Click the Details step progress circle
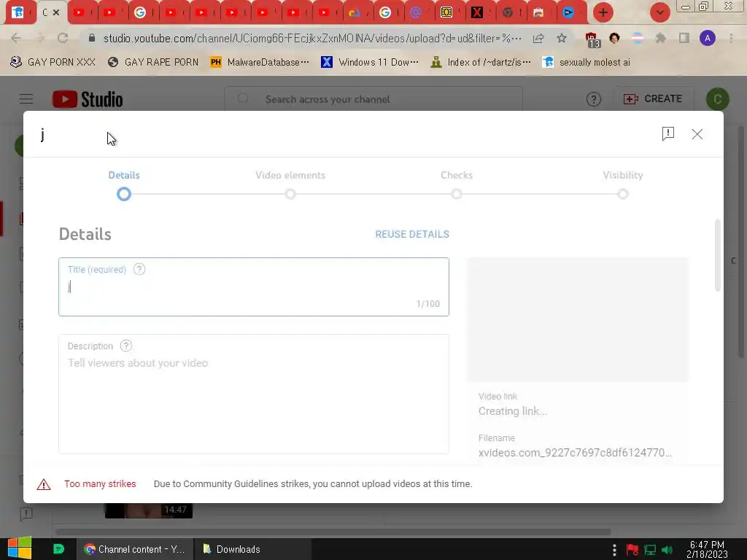This screenshot has height=560, width=747. pyautogui.click(x=124, y=194)
